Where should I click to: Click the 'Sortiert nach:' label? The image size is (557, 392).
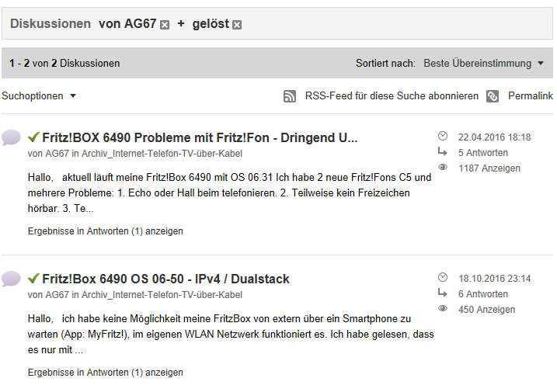tap(385, 63)
